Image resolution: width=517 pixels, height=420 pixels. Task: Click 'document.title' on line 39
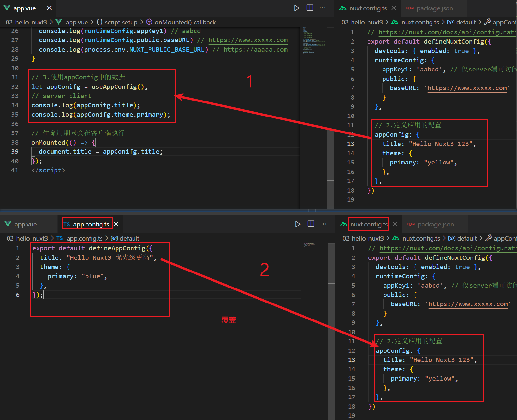pos(65,152)
